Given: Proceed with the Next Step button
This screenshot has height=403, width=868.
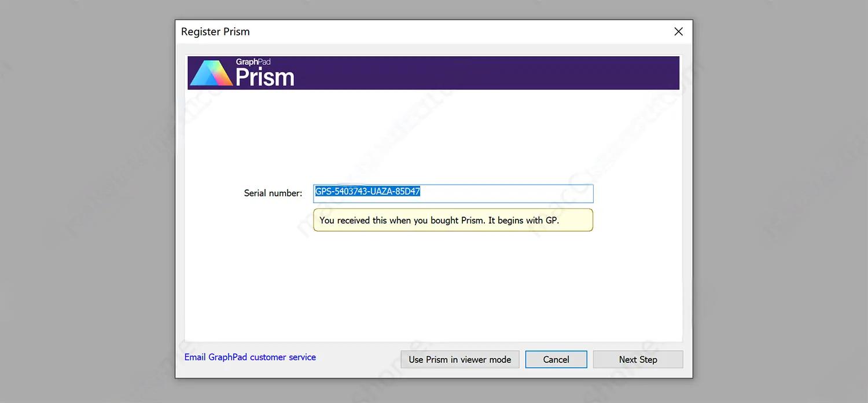Looking at the screenshot, I should [x=638, y=360].
